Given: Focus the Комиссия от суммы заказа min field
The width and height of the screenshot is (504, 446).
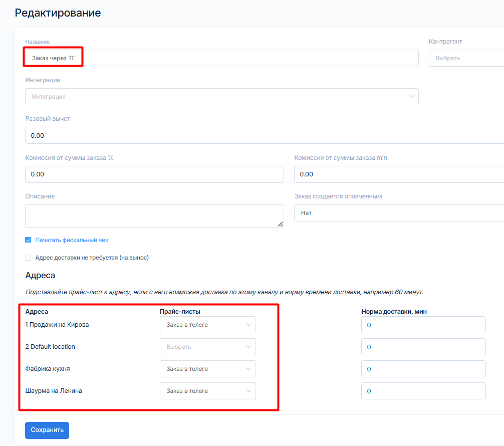Looking at the screenshot, I should click(x=399, y=174).
